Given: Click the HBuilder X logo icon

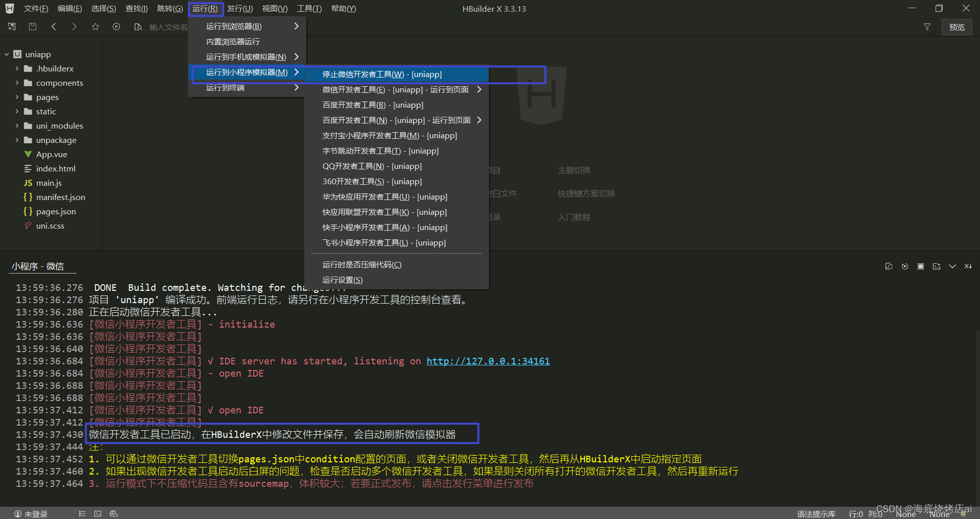Looking at the screenshot, I should 10,8.
